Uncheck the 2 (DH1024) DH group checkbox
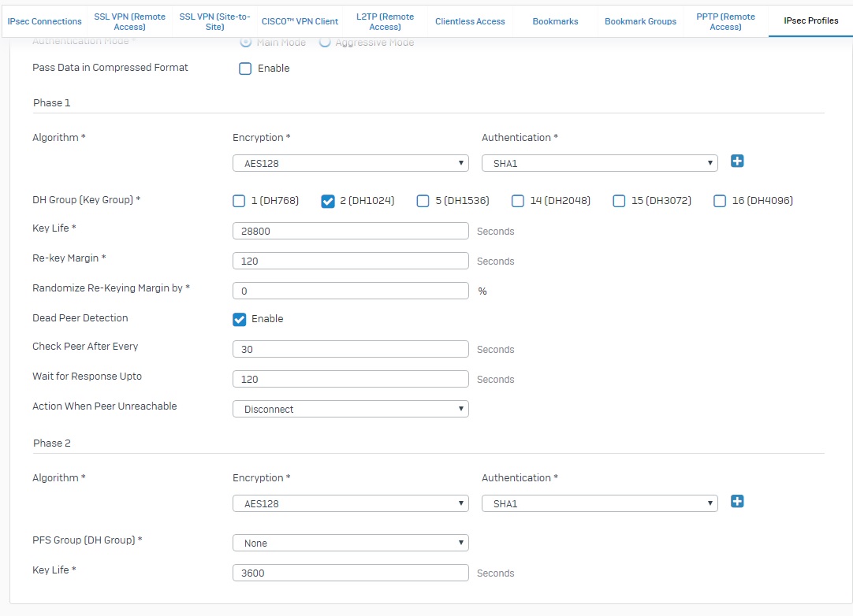 tap(328, 201)
